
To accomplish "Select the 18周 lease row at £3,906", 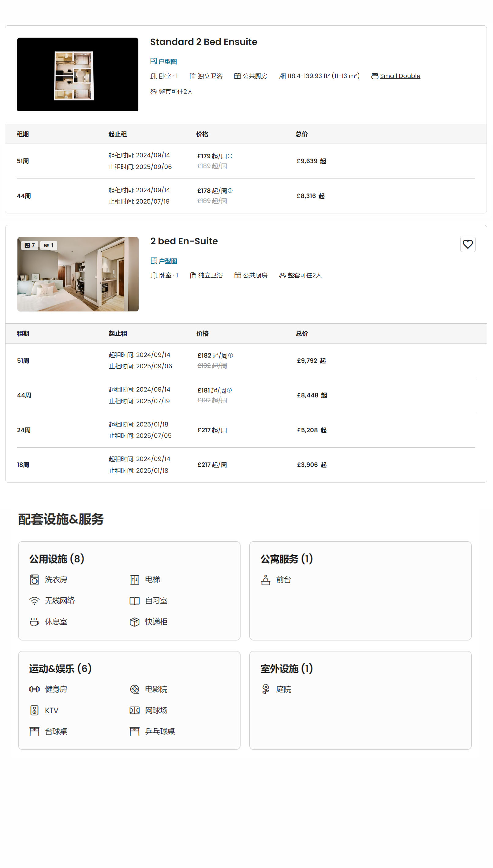I will pyautogui.click(x=246, y=465).
